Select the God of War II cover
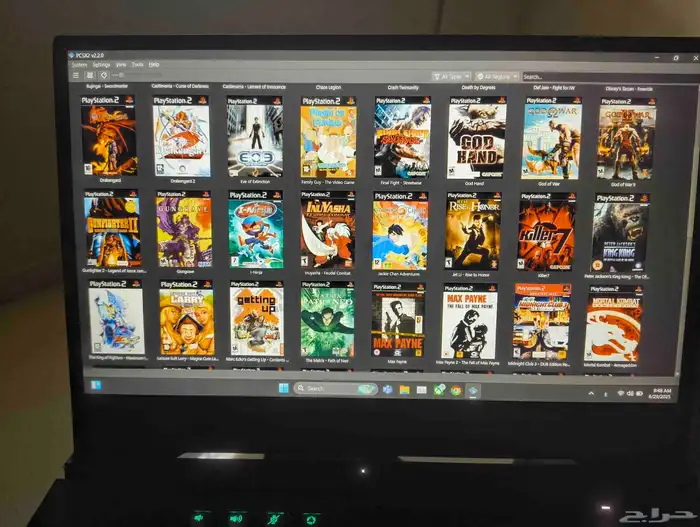 [x=627, y=139]
